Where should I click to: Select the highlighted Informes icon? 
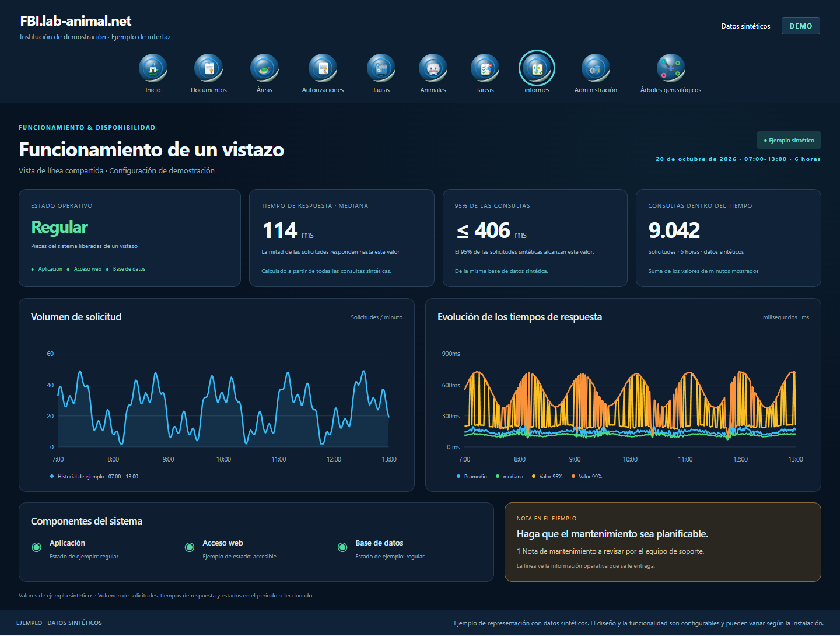[x=537, y=68]
